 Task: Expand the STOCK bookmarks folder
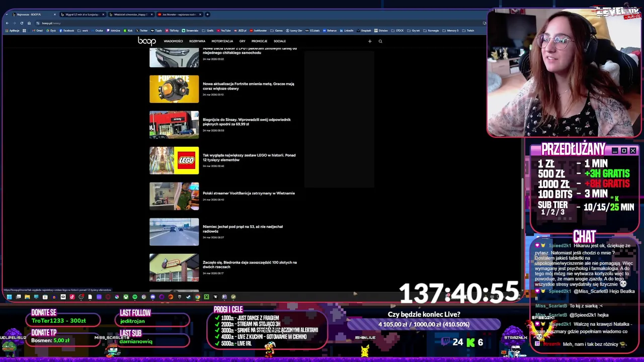pos(397,31)
